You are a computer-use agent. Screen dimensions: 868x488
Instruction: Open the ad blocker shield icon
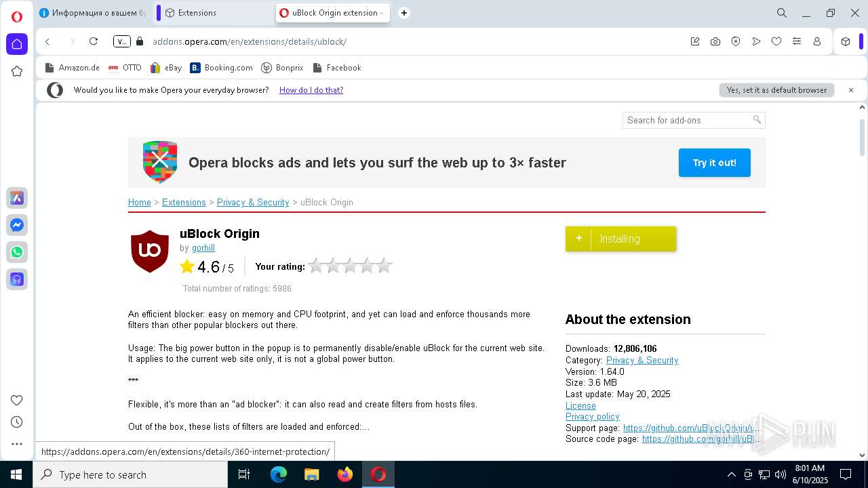click(736, 41)
